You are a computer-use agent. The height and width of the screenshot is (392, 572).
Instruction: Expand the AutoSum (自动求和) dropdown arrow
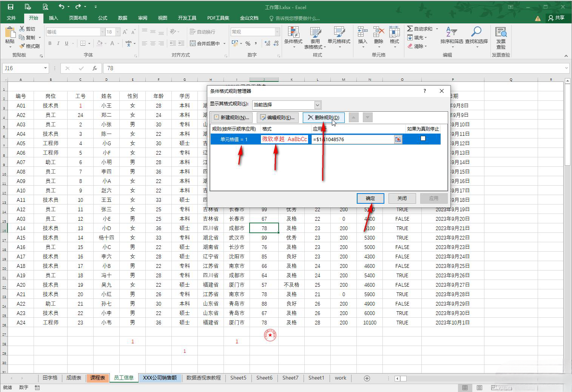[x=437, y=29]
